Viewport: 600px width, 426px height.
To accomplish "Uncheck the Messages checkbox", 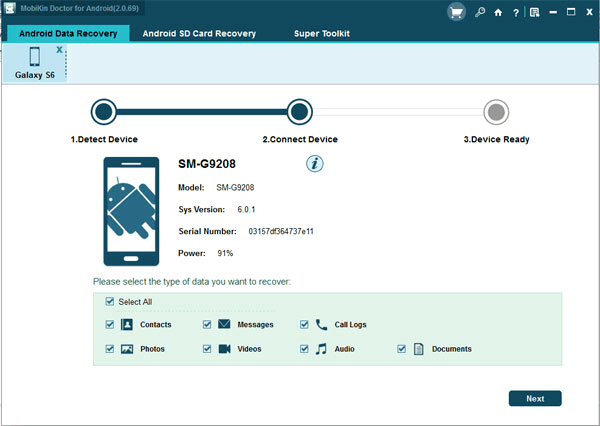I will click(207, 325).
